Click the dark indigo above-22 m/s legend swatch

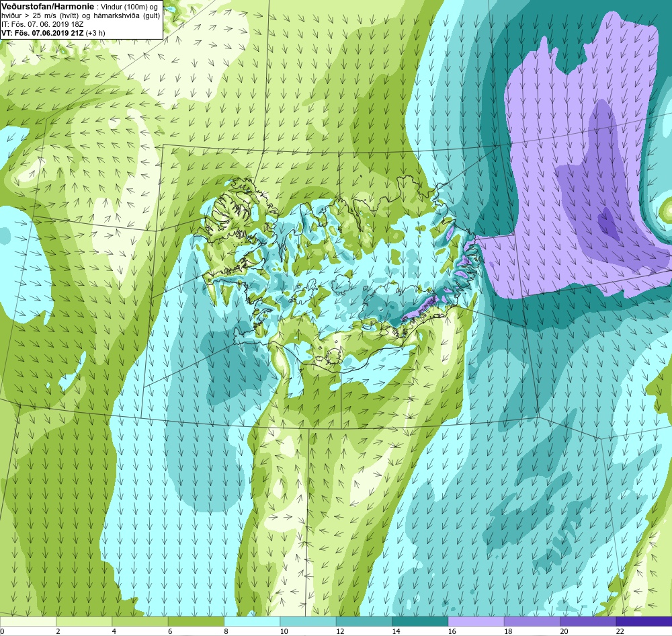[x=644, y=621]
